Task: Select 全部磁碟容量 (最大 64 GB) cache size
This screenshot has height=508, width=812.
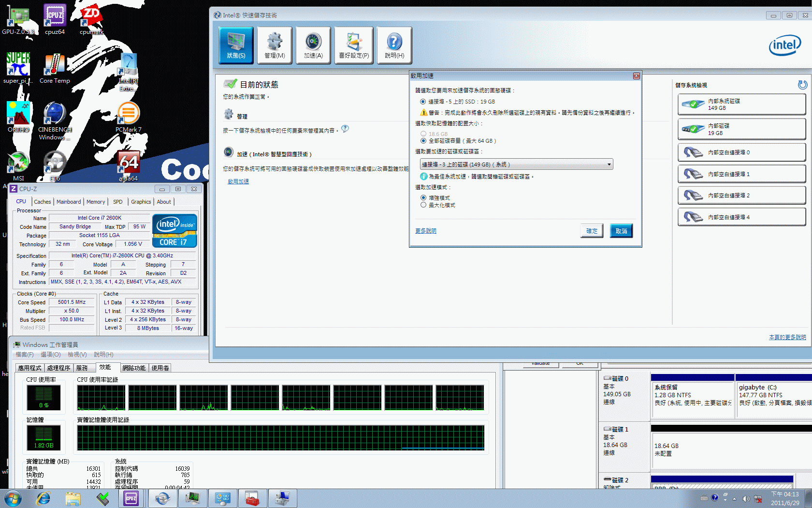Action: pyautogui.click(x=423, y=141)
